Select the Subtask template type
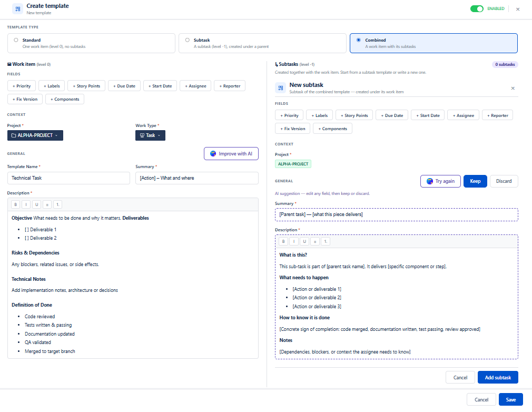 click(x=262, y=43)
